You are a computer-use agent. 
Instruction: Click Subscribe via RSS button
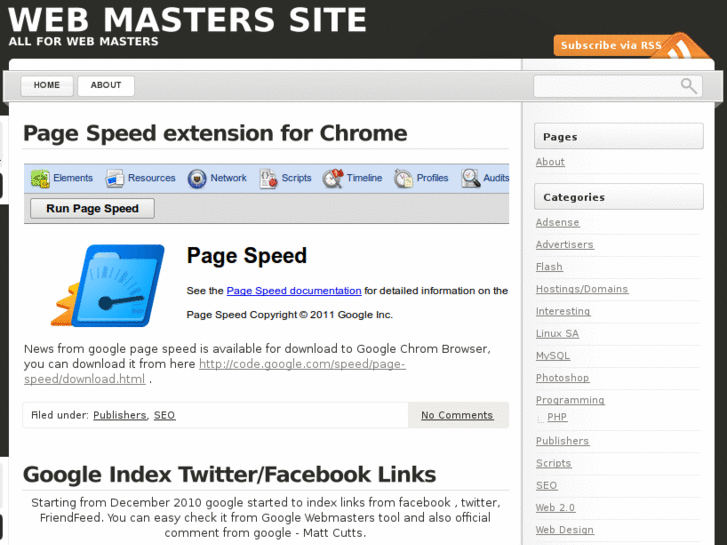point(611,45)
